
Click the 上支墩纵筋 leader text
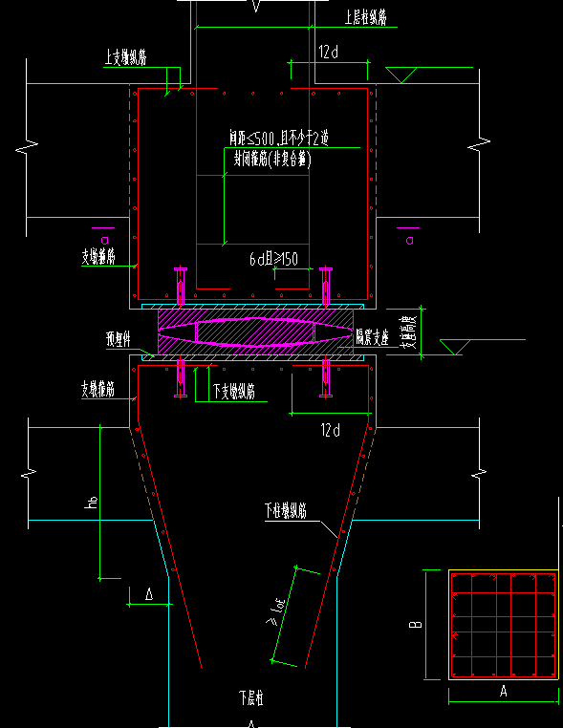pos(126,58)
